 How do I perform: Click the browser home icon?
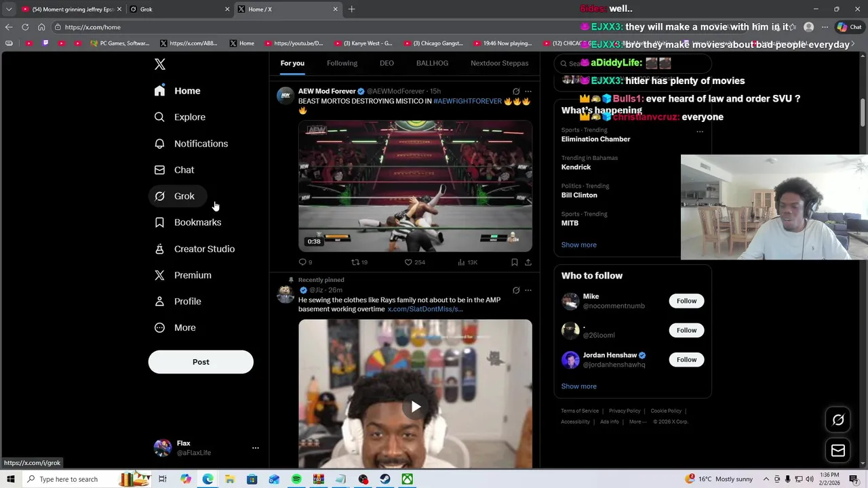(41, 27)
